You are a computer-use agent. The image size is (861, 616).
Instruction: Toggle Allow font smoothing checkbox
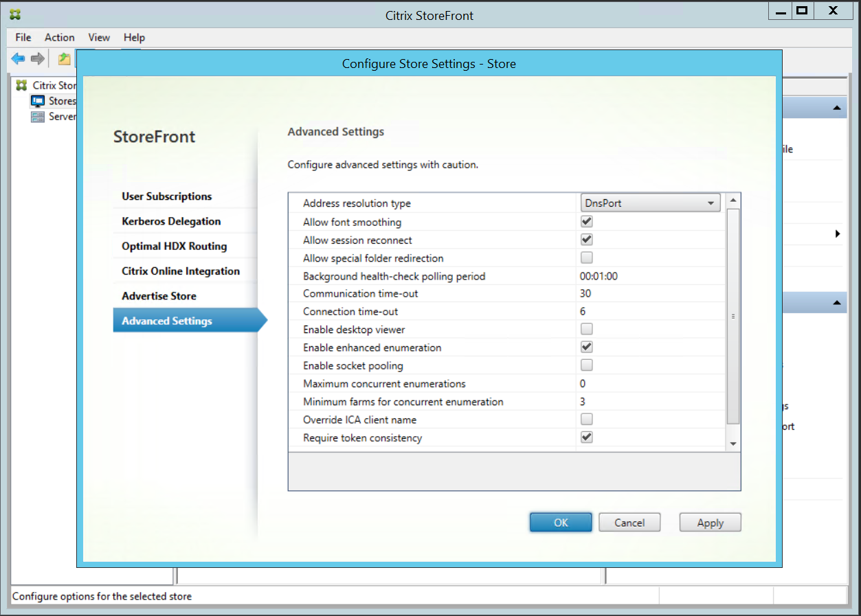(586, 222)
